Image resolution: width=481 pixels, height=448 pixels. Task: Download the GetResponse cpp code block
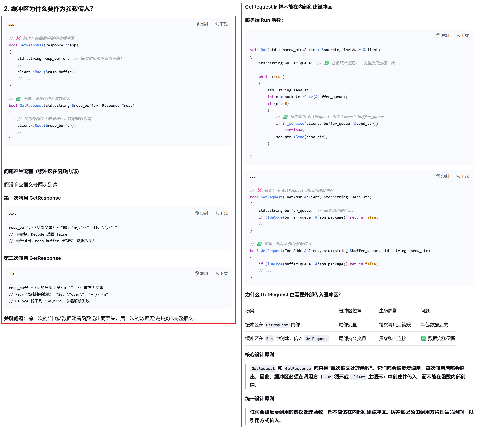coord(221,24)
